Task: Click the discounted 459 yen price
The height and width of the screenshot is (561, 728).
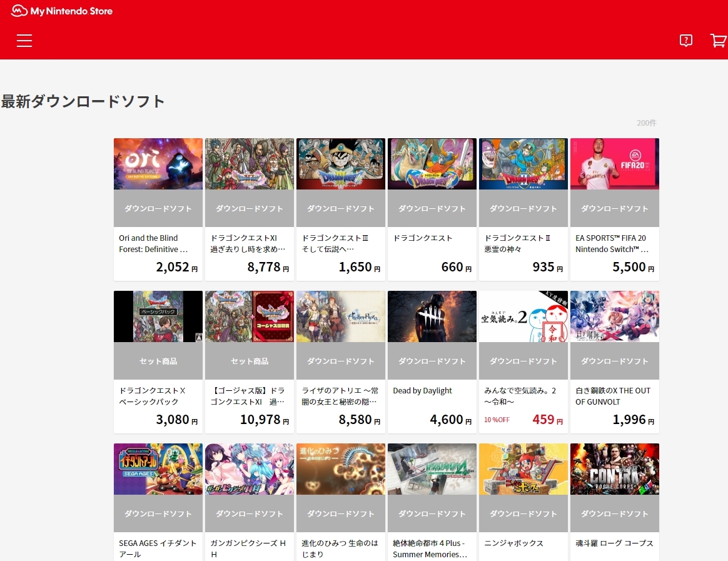Action: tap(548, 420)
